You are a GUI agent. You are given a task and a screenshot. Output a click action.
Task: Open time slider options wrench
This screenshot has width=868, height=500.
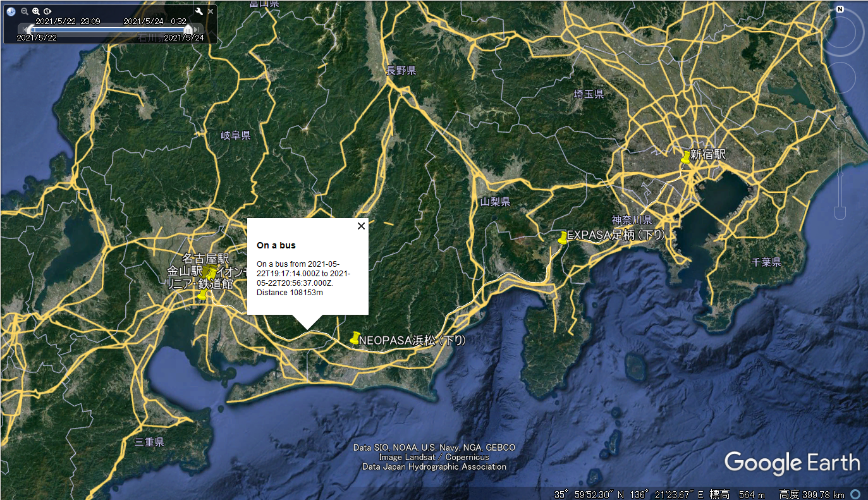tap(199, 11)
